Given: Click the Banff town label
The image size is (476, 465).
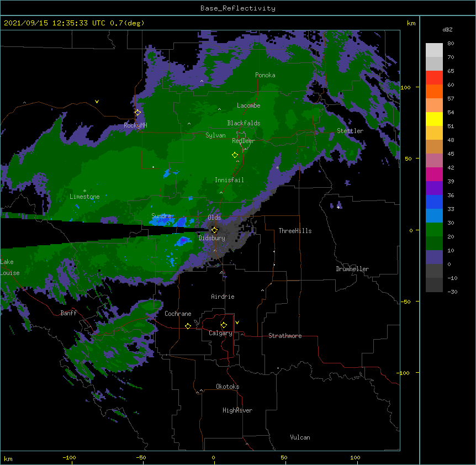Looking at the screenshot, I should [68, 313].
